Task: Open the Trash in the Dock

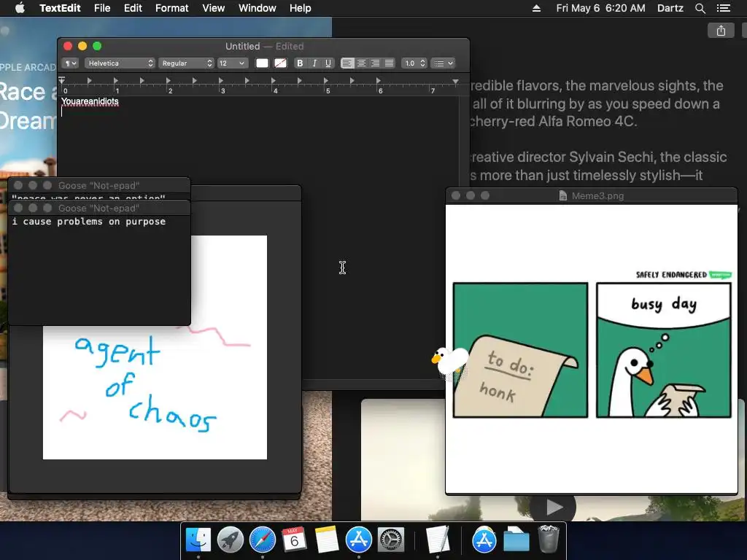Action: [x=549, y=539]
